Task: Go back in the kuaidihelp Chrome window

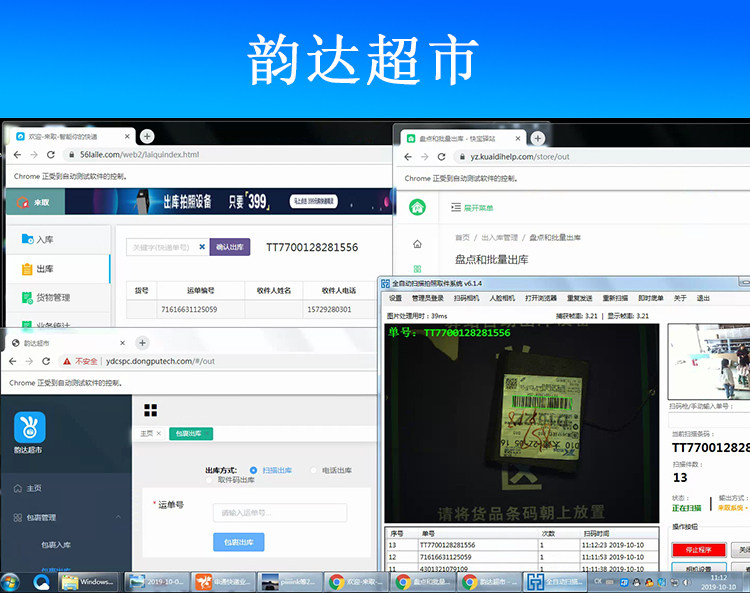Action: click(408, 156)
